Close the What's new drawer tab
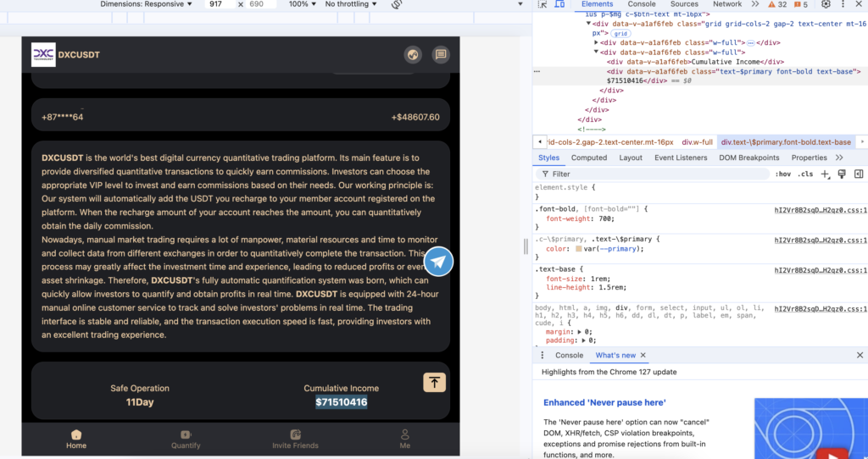The image size is (868, 459). (643, 355)
